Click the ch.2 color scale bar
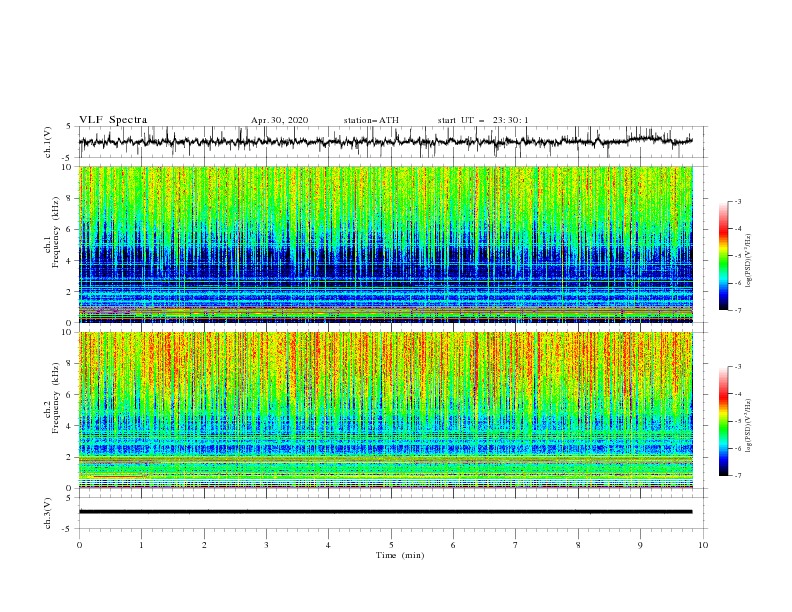Screen dimensions: 792x612 click(x=724, y=421)
